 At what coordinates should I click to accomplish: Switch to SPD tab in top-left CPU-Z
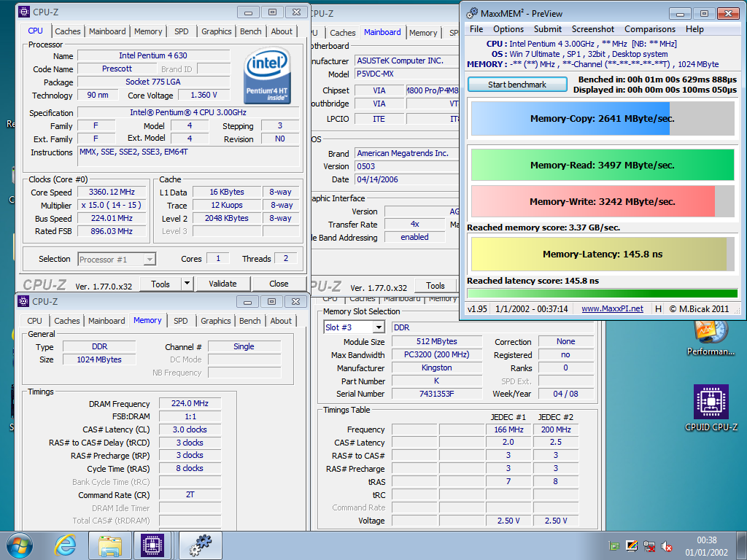[x=181, y=31]
